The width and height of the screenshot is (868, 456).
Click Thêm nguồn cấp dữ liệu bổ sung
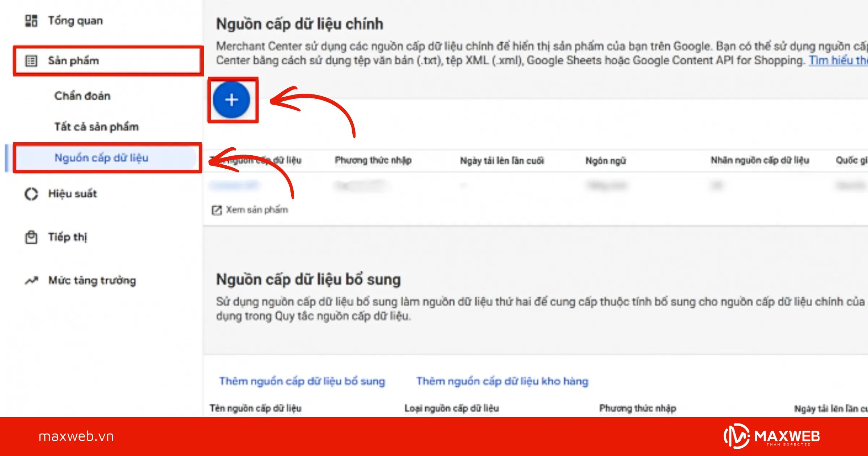pos(302,381)
